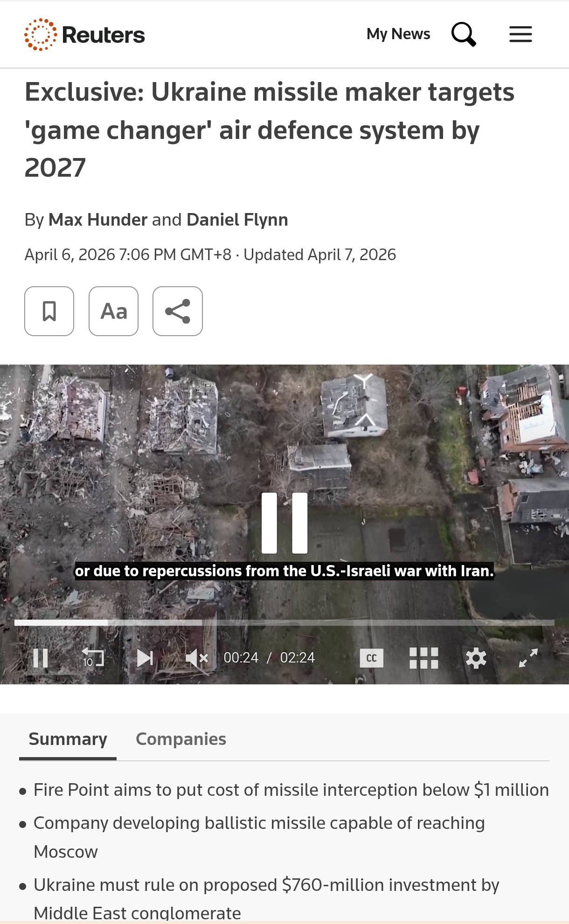Select the Summary tab
Image resolution: width=569 pixels, height=924 pixels.
(x=68, y=739)
